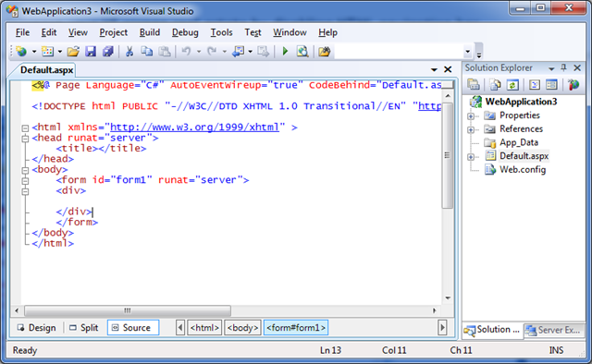Switch to Design view
592x364 pixels.
[37, 328]
